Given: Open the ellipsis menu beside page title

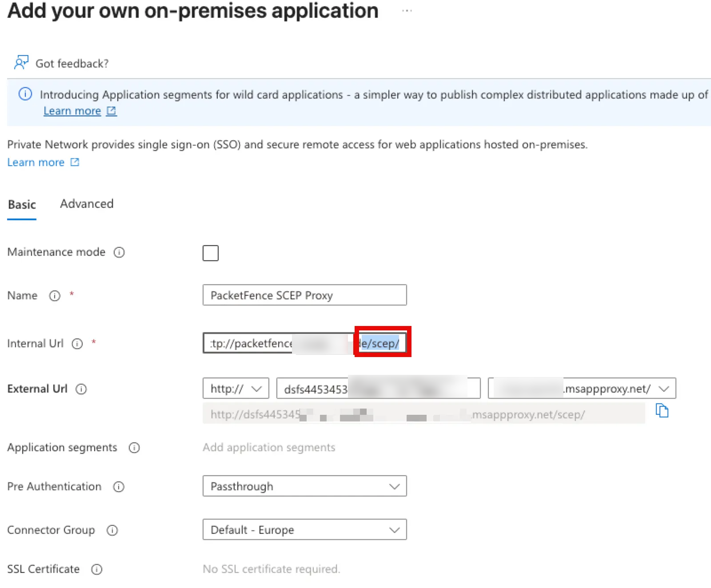Looking at the screenshot, I should pos(406,11).
